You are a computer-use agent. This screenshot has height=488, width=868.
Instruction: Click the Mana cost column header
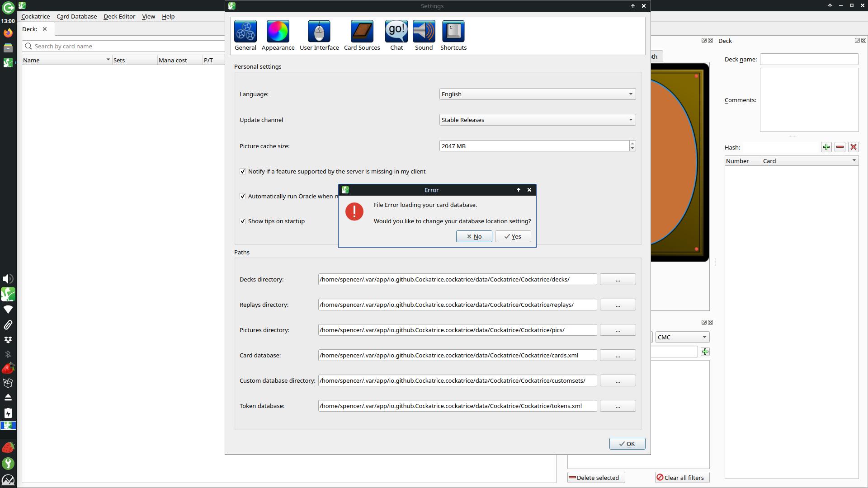tap(180, 60)
